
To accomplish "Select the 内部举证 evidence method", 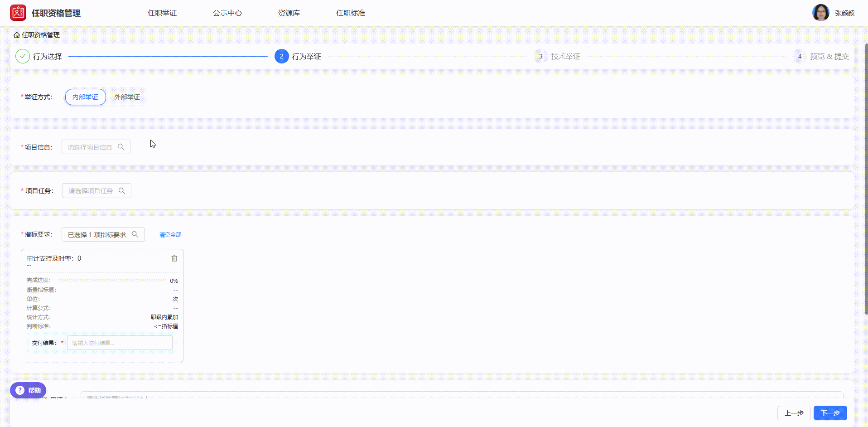I will pyautogui.click(x=85, y=97).
